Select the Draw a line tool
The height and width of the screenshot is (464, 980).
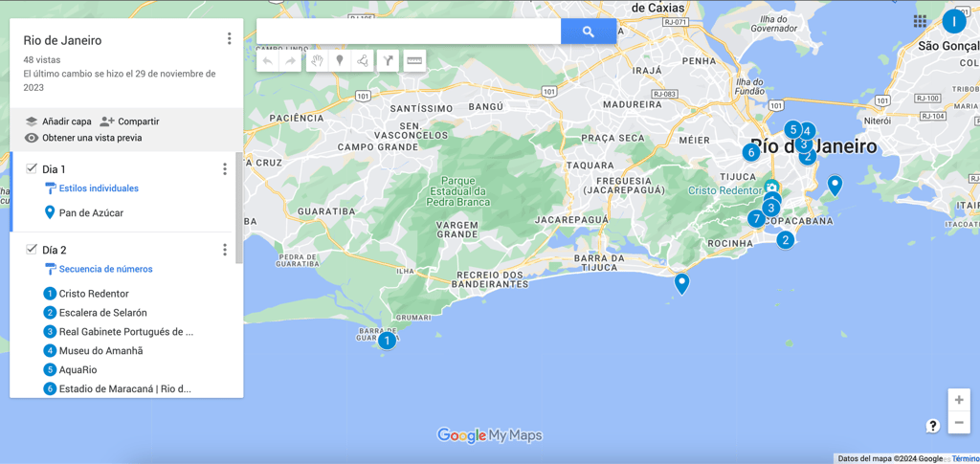363,60
